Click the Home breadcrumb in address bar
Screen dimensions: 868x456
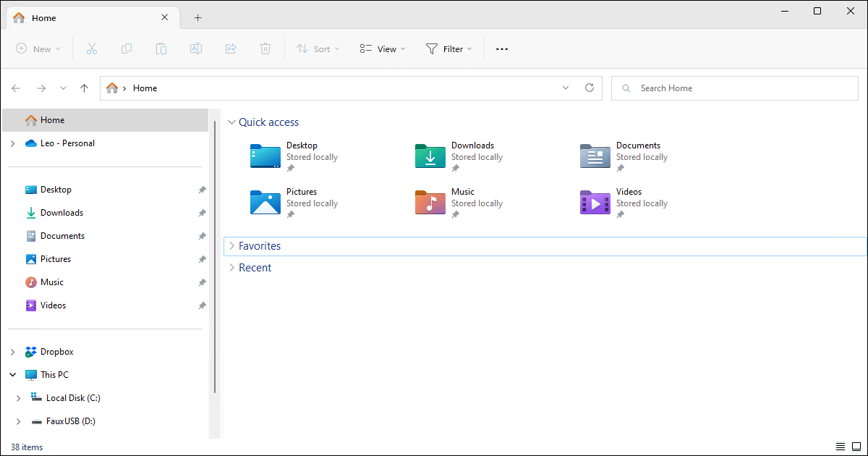click(x=145, y=88)
